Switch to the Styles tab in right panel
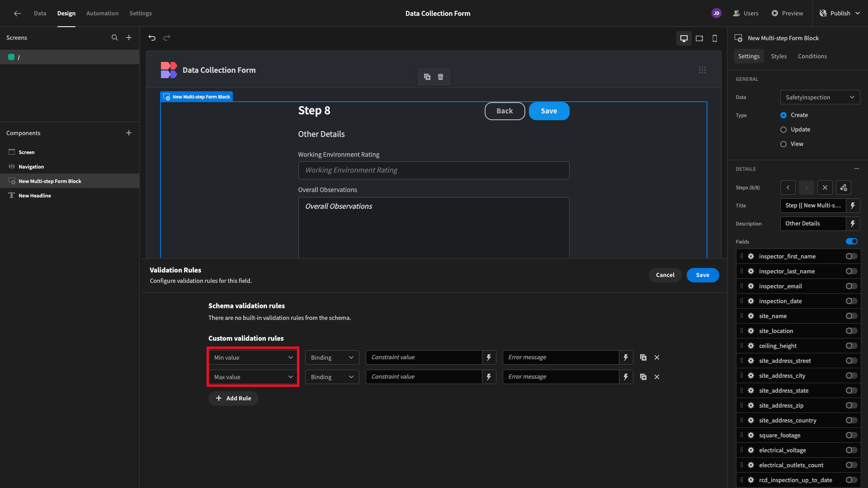Screen dimensions: 868x488 click(x=778, y=56)
